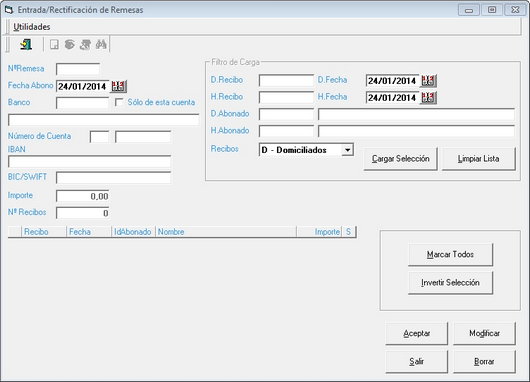530x382 pixels.
Task: Maximize the Remesas window
Action: point(492,10)
